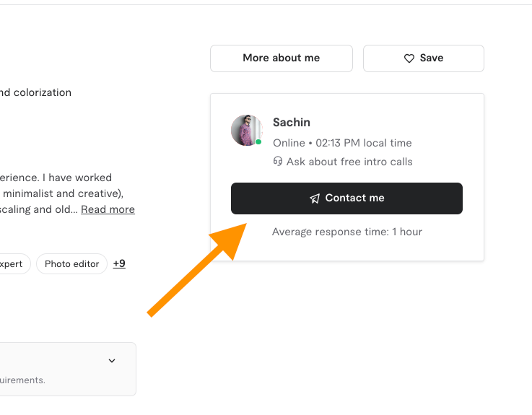Click the requirements text in the collapsible panel
The image size is (532, 415).
(x=22, y=380)
